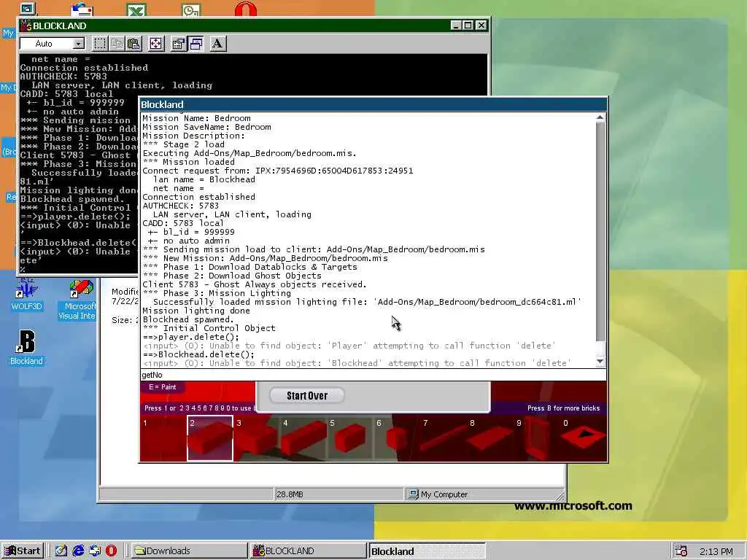Image resolution: width=747 pixels, height=560 pixels.
Task: Launch Internet Explorer from quick launch
Action: [x=78, y=551]
